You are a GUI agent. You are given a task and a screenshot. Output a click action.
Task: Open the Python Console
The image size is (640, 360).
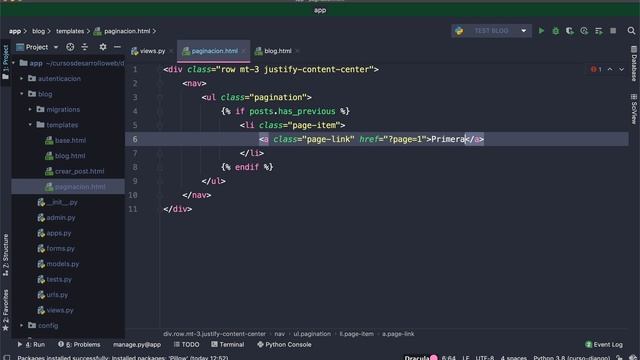click(284, 344)
